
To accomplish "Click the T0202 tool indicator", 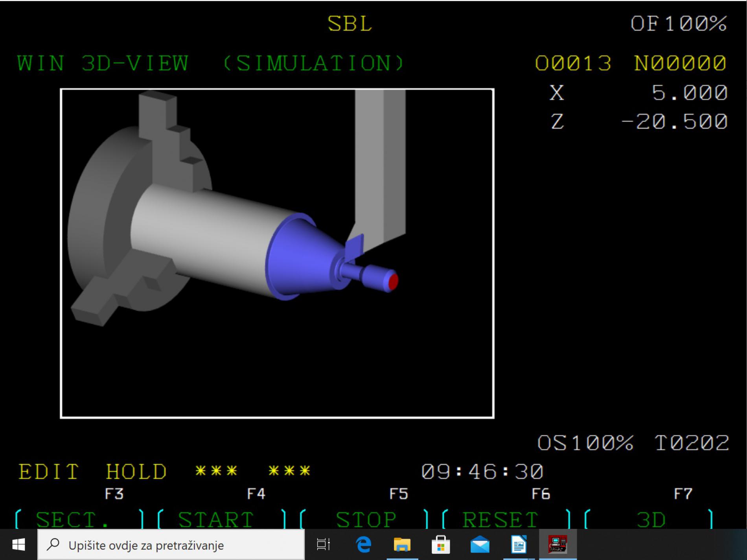I will pos(692,443).
